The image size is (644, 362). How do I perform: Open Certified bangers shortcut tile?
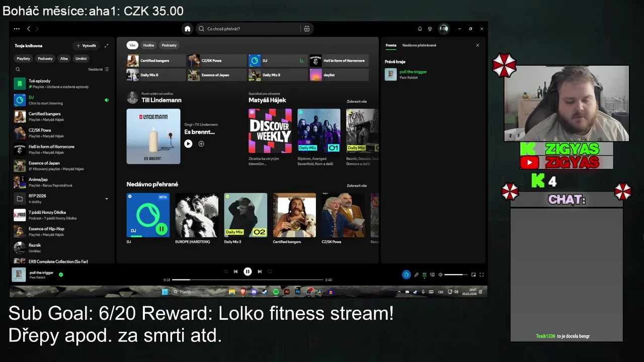(x=156, y=61)
